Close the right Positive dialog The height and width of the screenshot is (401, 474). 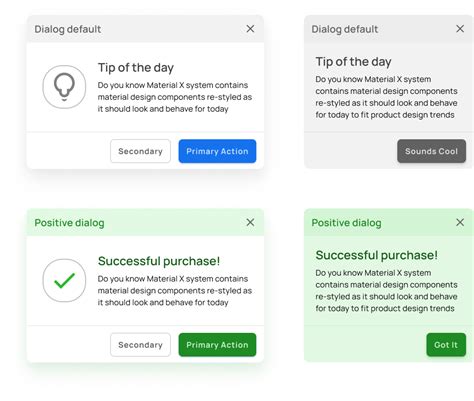point(460,222)
